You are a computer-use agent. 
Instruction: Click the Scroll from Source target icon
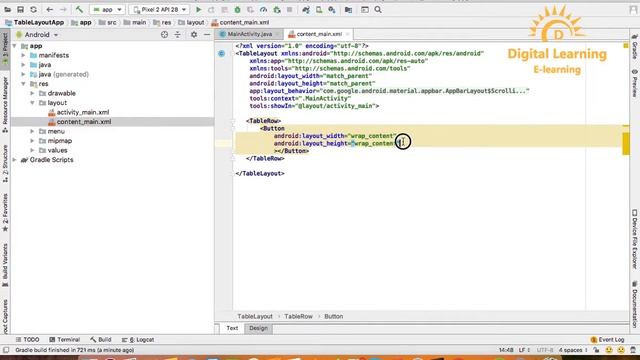164,35
